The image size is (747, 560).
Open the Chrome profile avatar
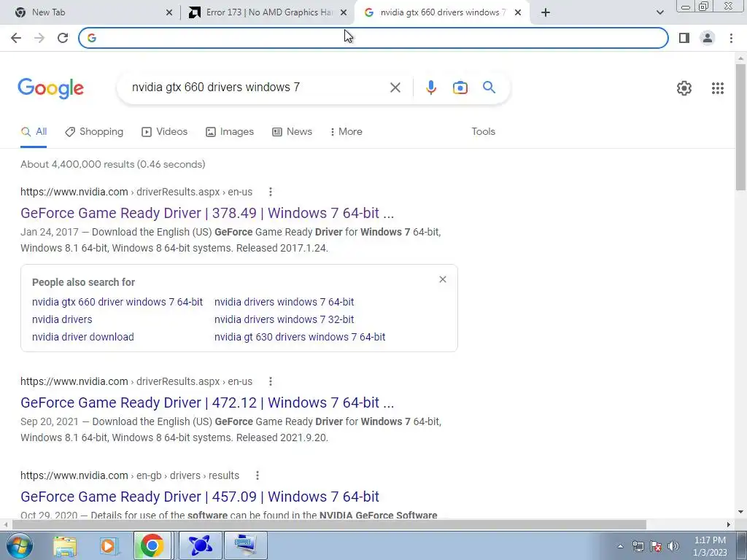[x=708, y=38]
